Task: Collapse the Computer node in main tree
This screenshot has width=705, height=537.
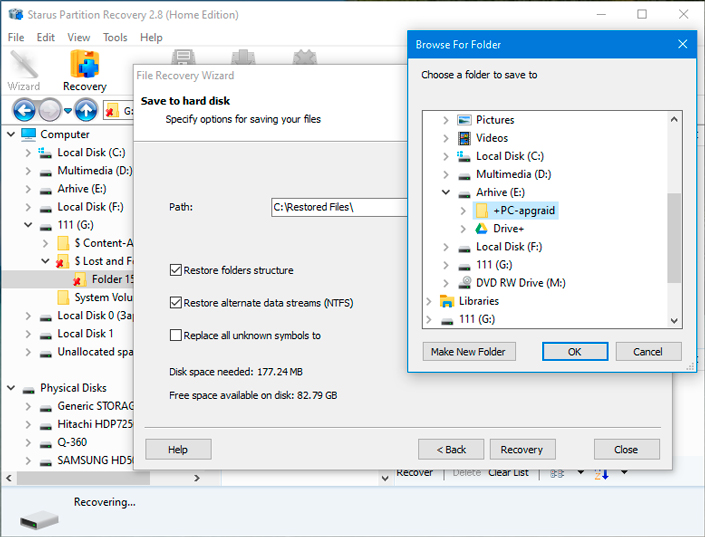Action: tap(11, 134)
